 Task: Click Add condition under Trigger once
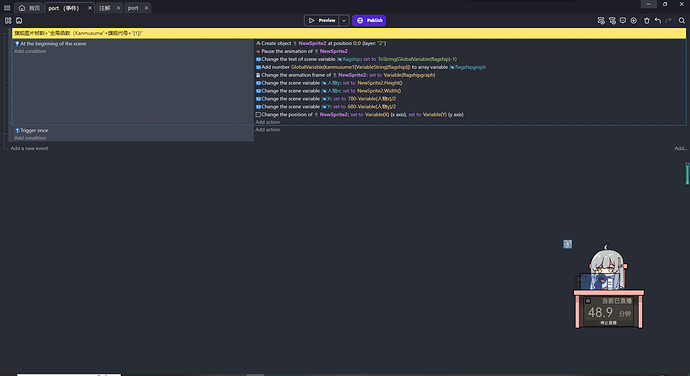pos(30,138)
